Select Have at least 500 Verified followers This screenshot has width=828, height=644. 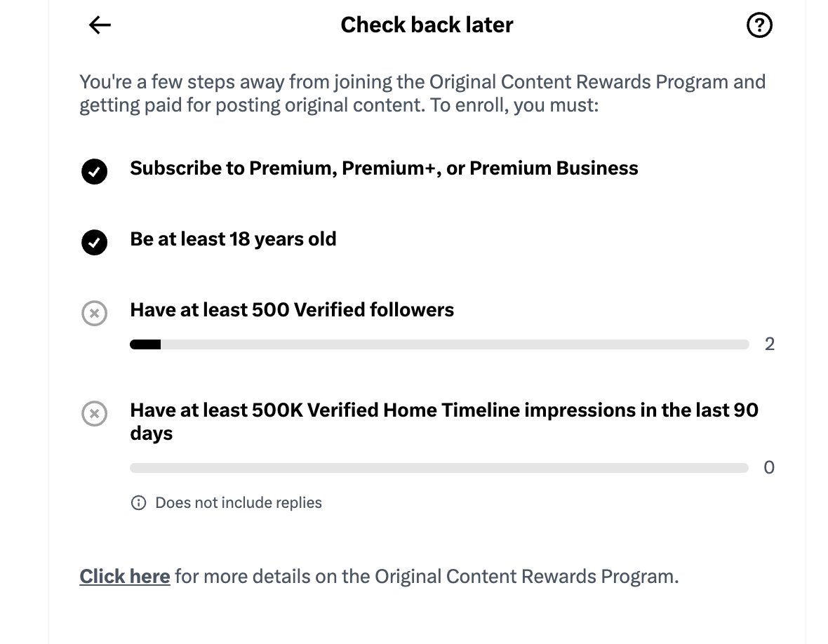pyautogui.click(x=292, y=310)
